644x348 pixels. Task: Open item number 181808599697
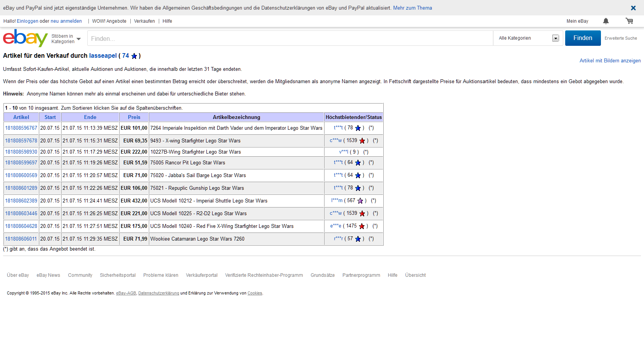pos(21,163)
